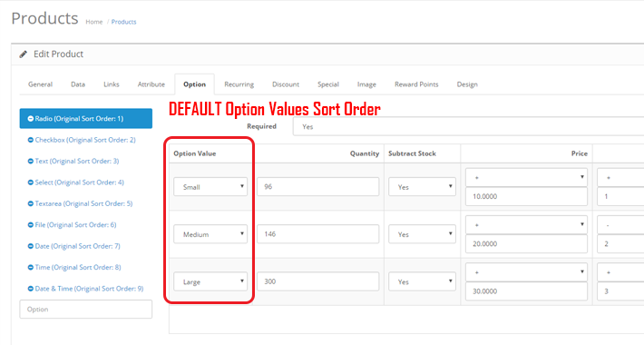The height and width of the screenshot is (345, 644).
Task: Switch to the Reward Points tab
Action: (x=416, y=84)
